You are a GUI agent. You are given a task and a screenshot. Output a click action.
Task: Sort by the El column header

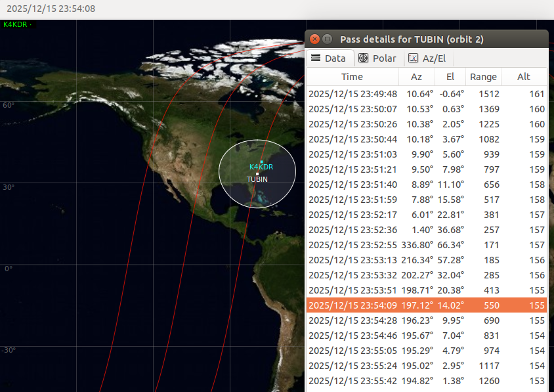click(450, 77)
